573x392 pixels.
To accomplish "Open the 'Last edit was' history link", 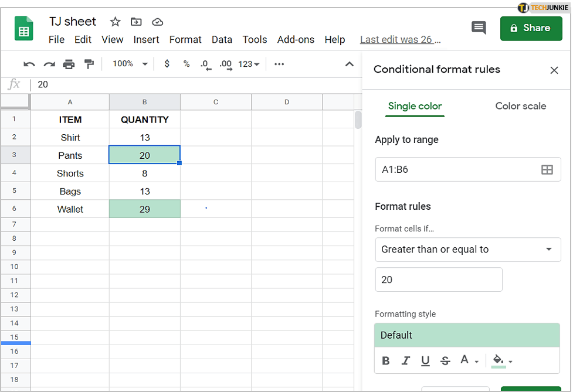I will tap(400, 40).
